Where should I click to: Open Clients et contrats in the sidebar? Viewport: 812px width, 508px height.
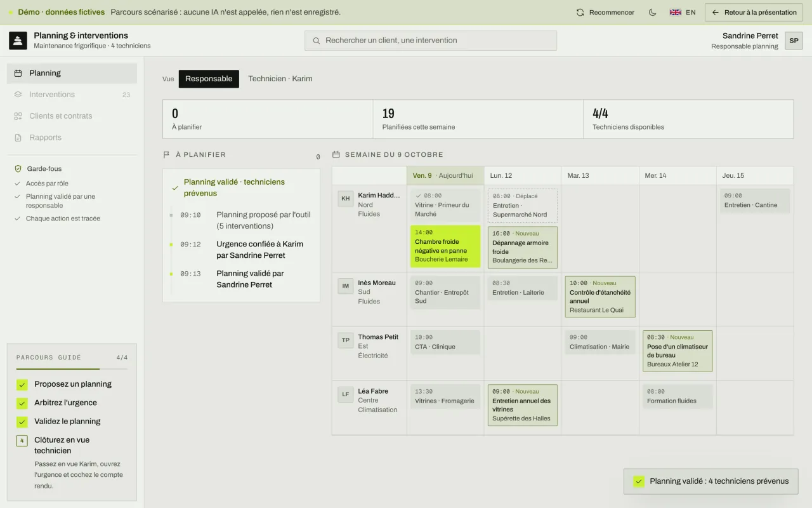(x=72, y=116)
